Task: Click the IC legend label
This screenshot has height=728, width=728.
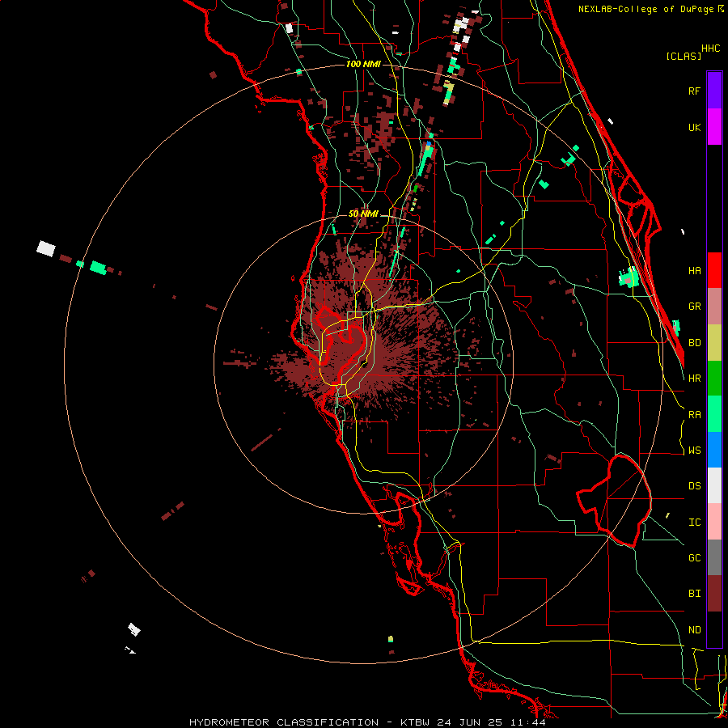Action: pos(695,523)
